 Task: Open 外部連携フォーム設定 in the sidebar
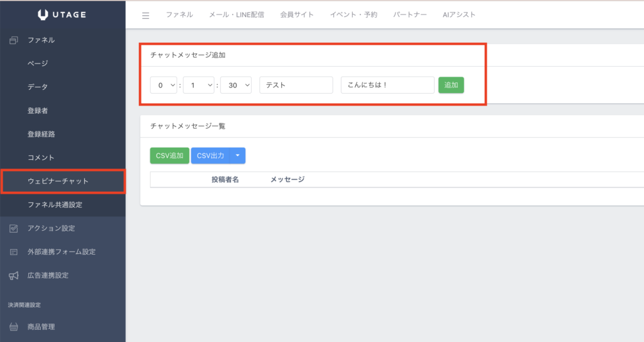[63, 252]
